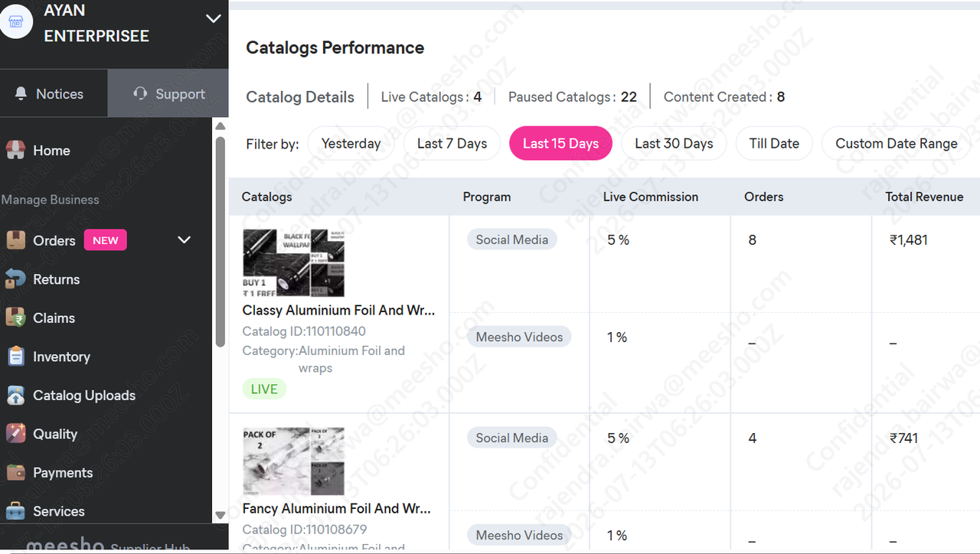Filter by Last 7 Days

pyautogui.click(x=452, y=143)
